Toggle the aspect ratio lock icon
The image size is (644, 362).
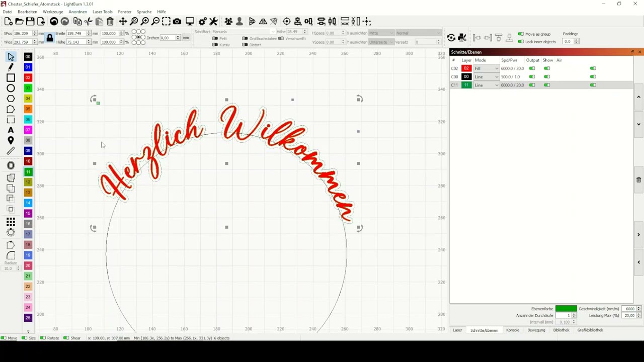point(49,38)
